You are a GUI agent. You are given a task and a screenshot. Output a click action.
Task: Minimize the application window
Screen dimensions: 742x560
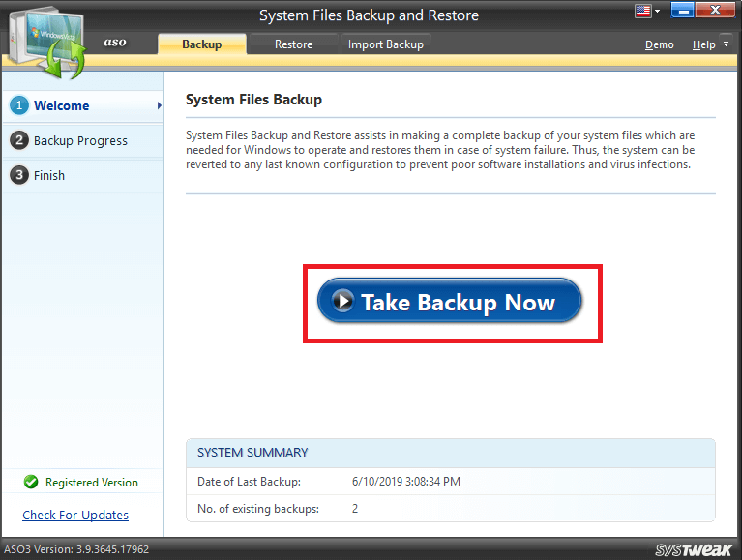(x=682, y=10)
